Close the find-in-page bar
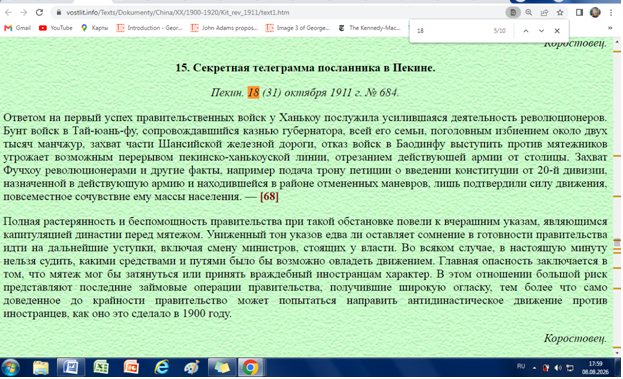 click(557, 31)
